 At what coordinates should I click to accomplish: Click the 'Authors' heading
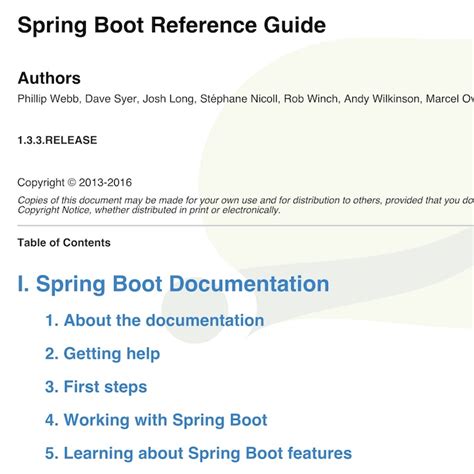click(49, 78)
